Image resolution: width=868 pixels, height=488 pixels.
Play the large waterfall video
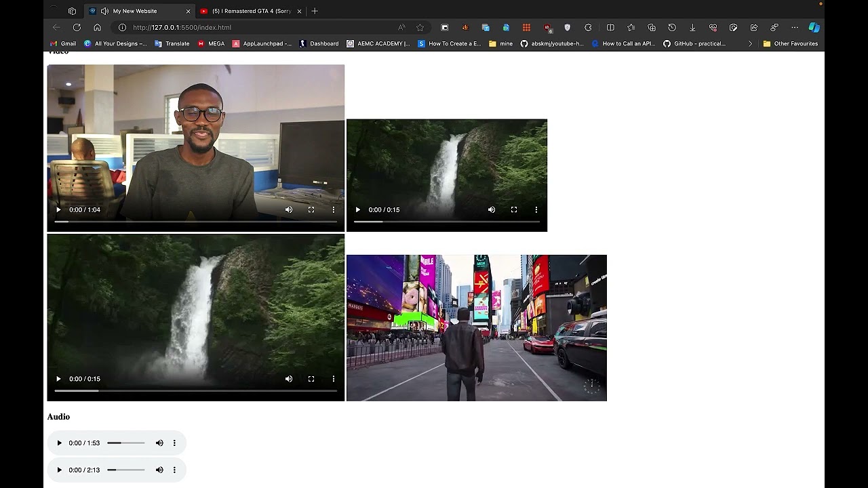click(x=58, y=379)
